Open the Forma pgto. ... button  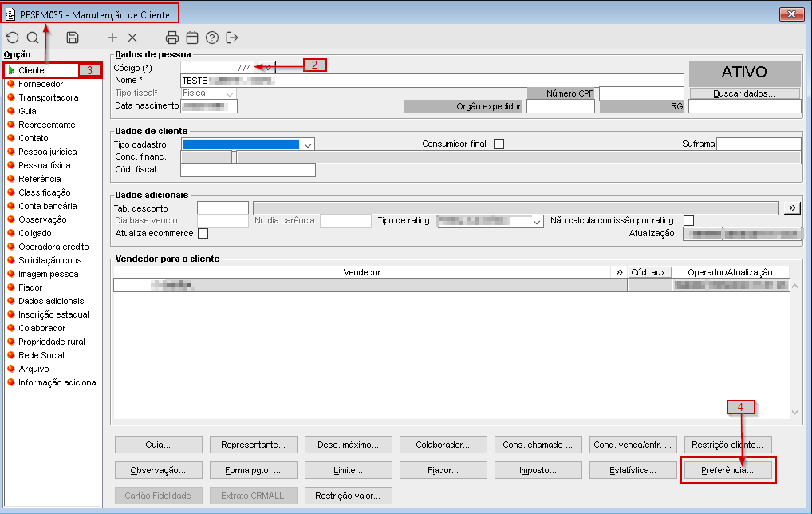(x=253, y=470)
